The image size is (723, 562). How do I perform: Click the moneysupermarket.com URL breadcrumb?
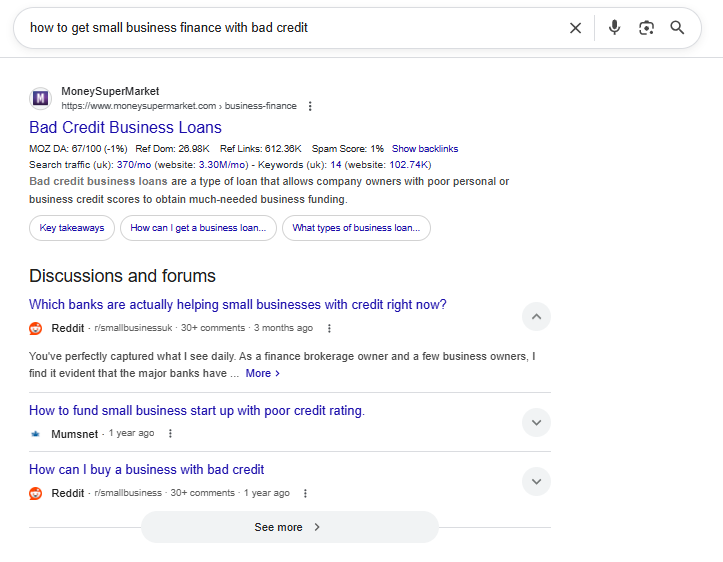(179, 106)
